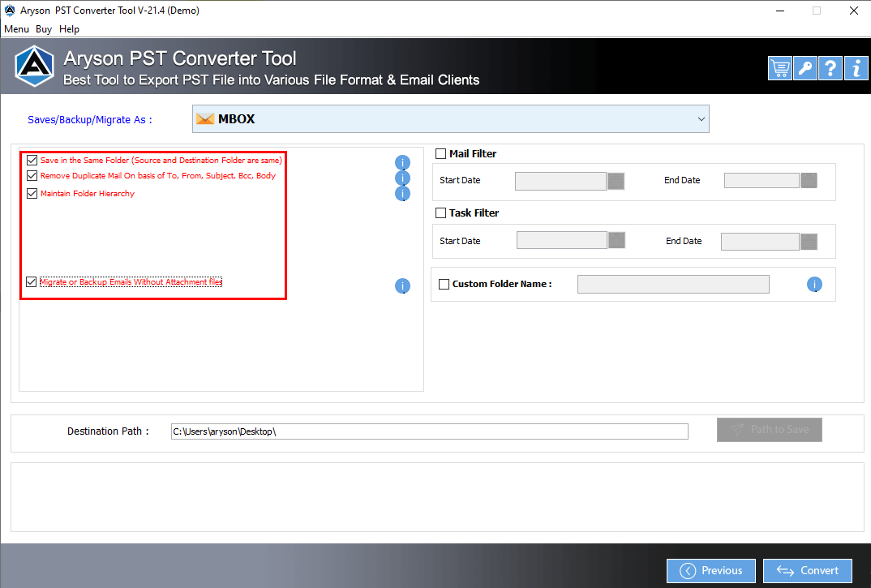Screen dimensions: 871x588
Task: Open Task Filter Start Date calendar picker
Action: (x=616, y=240)
